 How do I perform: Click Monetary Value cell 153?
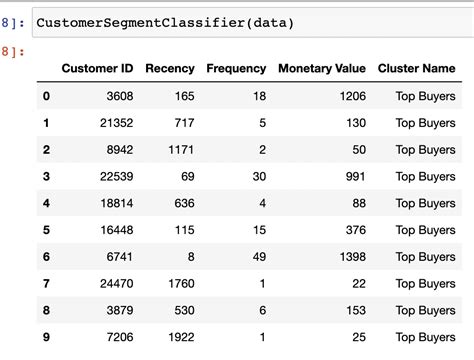[x=356, y=310]
